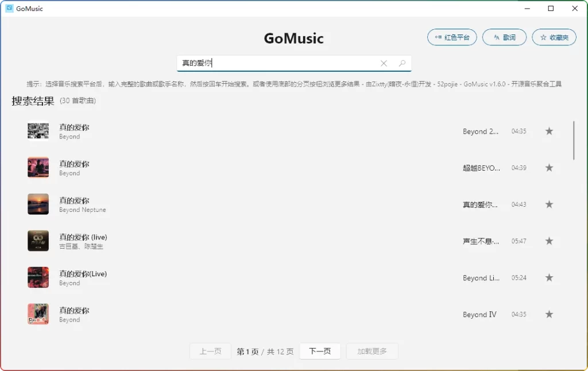This screenshot has height=371, width=588.
Task: Click the Beyond IV album cover thumbnail
Action: point(38,314)
